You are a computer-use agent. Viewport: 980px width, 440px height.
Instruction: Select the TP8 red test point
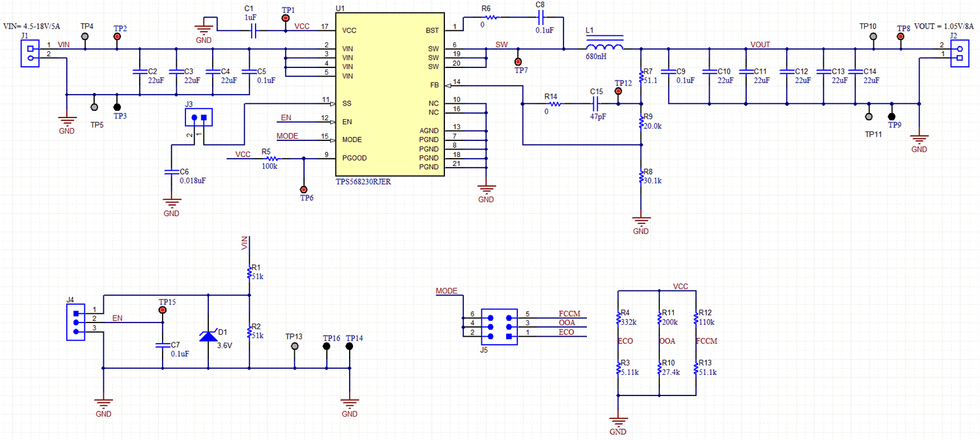point(901,37)
